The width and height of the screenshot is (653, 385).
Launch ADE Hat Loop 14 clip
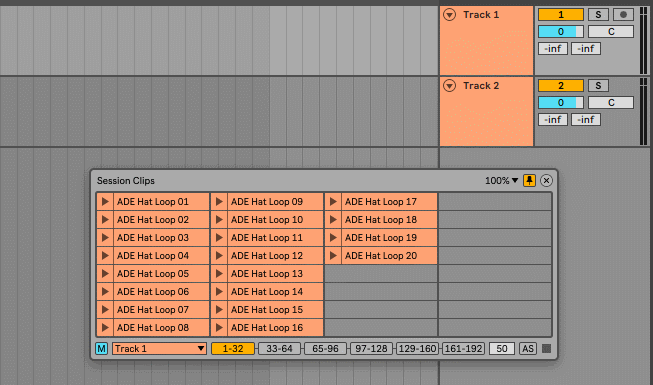(219, 292)
